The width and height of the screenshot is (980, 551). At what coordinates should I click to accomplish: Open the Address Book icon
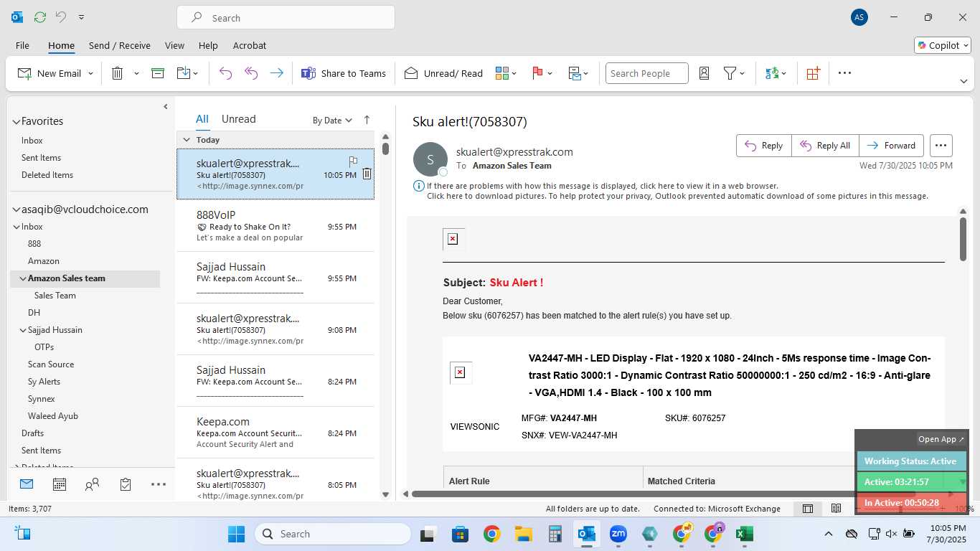tap(704, 73)
